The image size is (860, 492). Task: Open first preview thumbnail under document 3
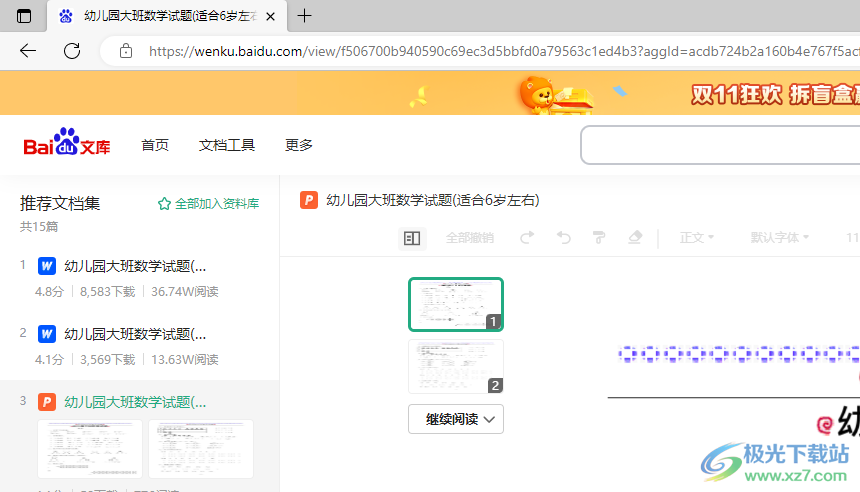point(90,449)
